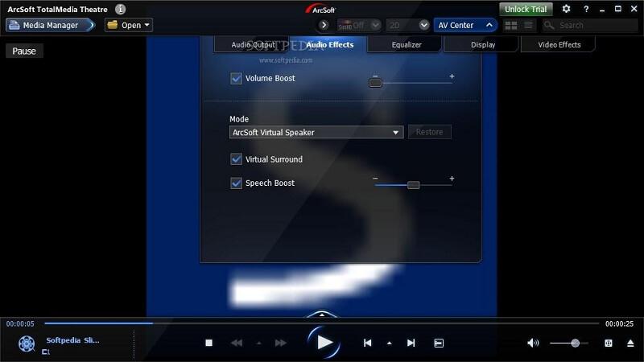Open the Equalizer tab
This screenshot has height=362, width=644.
coord(407,44)
